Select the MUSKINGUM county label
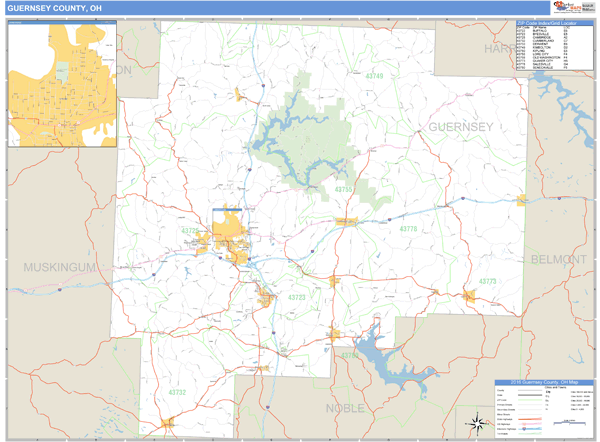Screen dimensions: 600x442 tap(60, 268)
